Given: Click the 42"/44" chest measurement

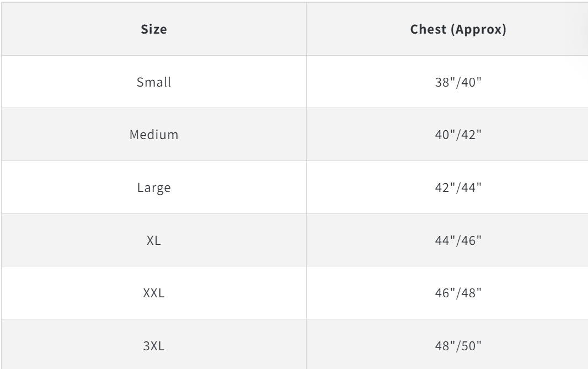Looking at the screenshot, I should tap(458, 188).
